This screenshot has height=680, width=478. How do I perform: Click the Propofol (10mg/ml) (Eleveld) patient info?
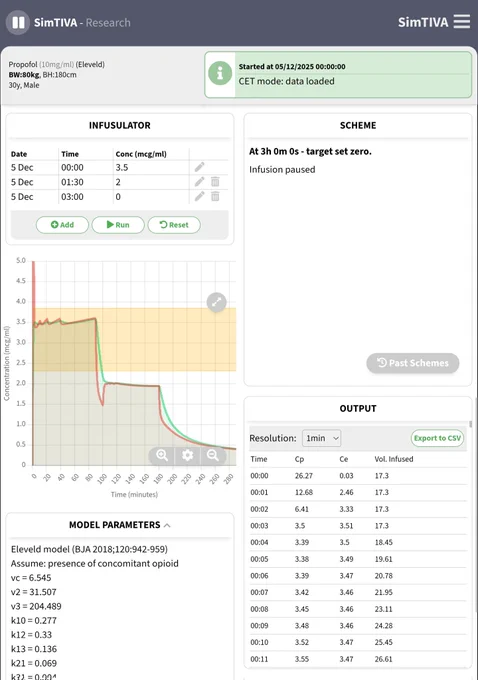(x=57, y=64)
